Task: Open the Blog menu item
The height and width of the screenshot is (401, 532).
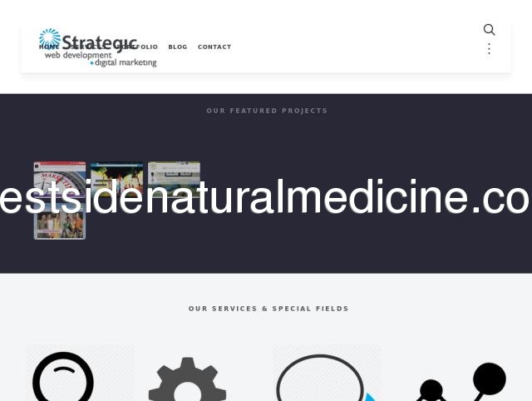Action: click(178, 47)
